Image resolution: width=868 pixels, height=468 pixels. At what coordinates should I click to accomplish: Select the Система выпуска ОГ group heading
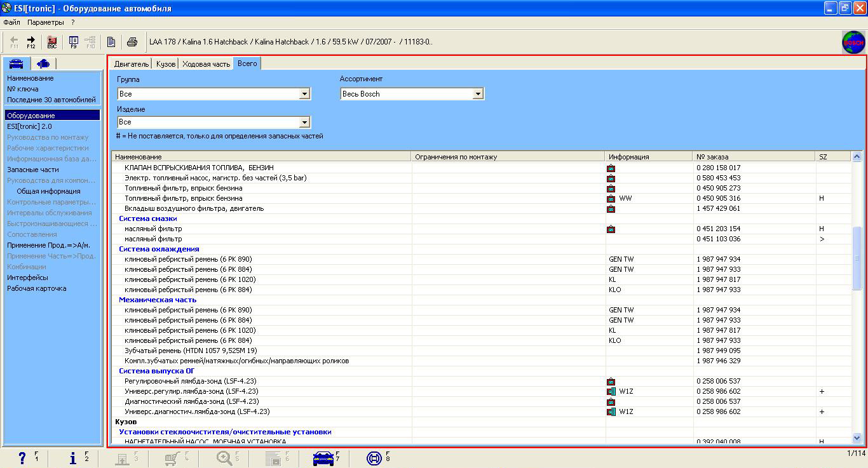point(156,371)
